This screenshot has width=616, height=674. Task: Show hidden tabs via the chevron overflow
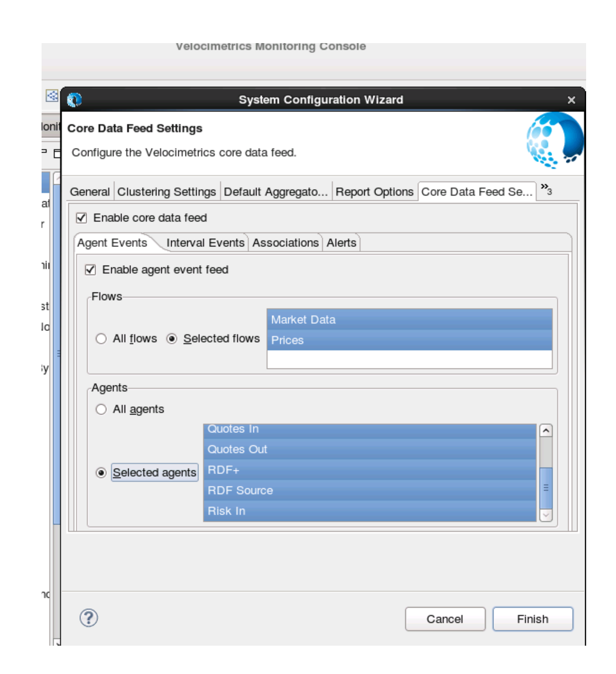[x=546, y=189]
